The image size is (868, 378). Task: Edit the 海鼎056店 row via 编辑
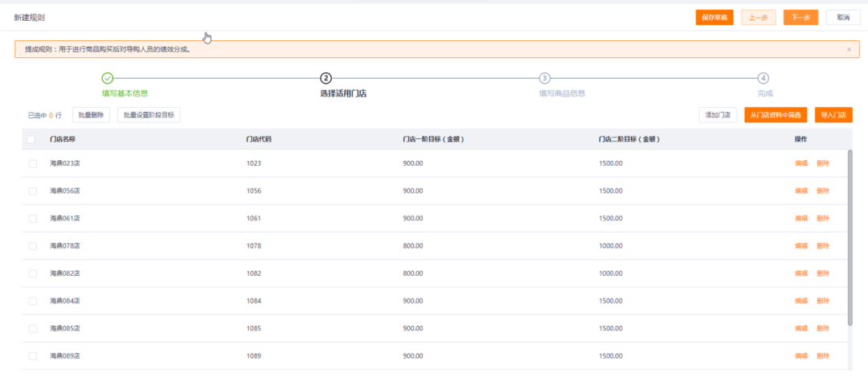click(801, 191)
